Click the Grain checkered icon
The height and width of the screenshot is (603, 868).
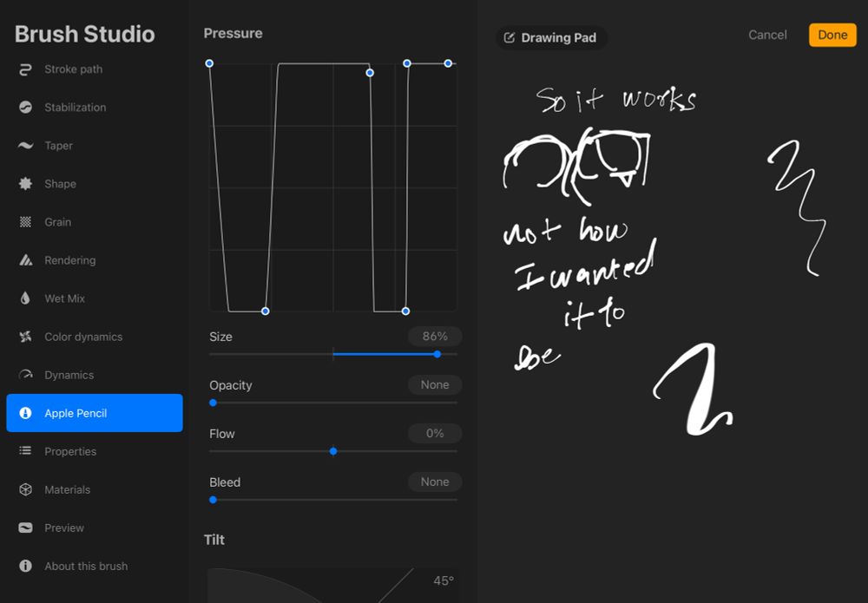point(25,222)
